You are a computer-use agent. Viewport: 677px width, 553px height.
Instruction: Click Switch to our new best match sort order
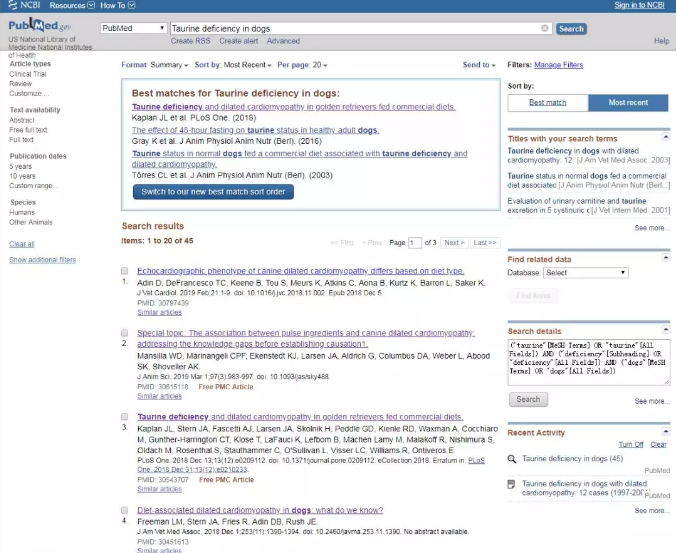click(213, 192)
